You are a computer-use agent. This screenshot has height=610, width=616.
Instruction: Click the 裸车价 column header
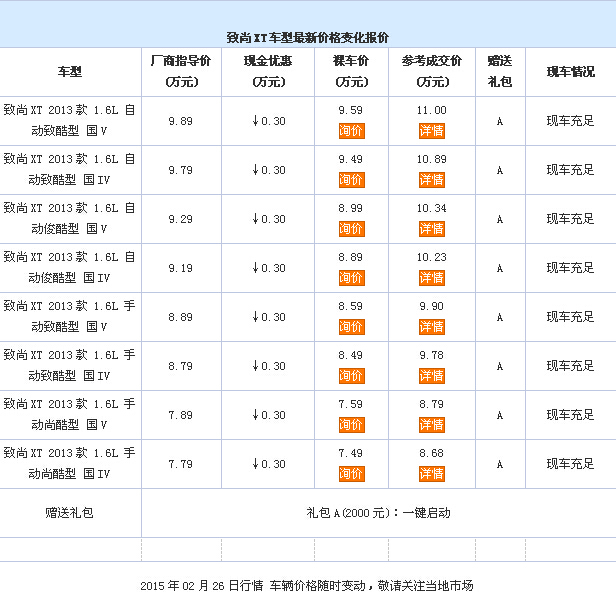click(351, 71)
